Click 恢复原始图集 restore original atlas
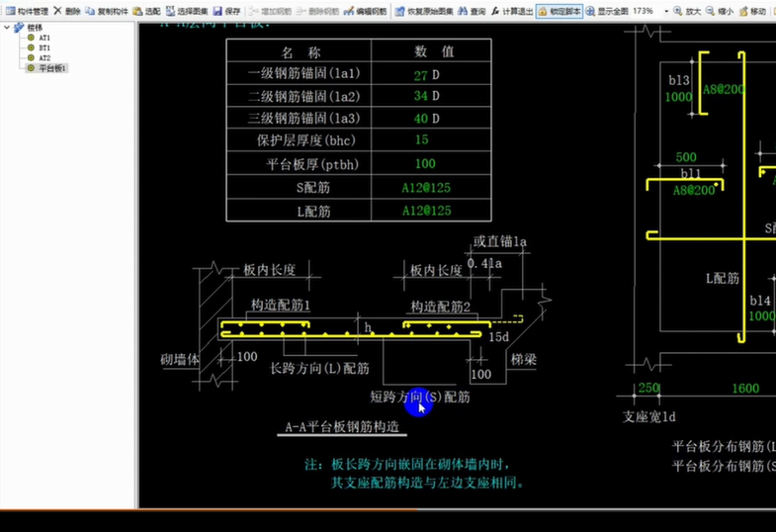This screenshot has height=532, width=776. tap(425, 11)
